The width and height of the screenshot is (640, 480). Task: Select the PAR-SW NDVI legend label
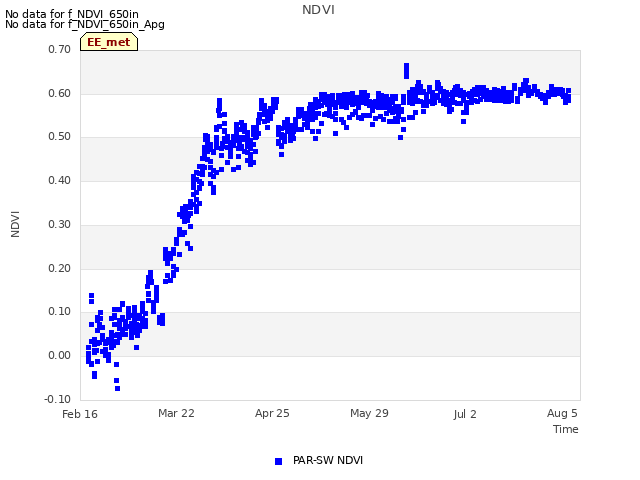(328, 460)
